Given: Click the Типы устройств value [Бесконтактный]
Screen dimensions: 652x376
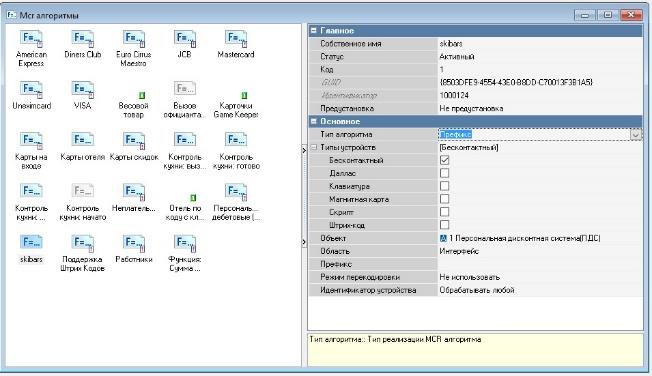Looking at the screenshot, I should pos(469,147).
